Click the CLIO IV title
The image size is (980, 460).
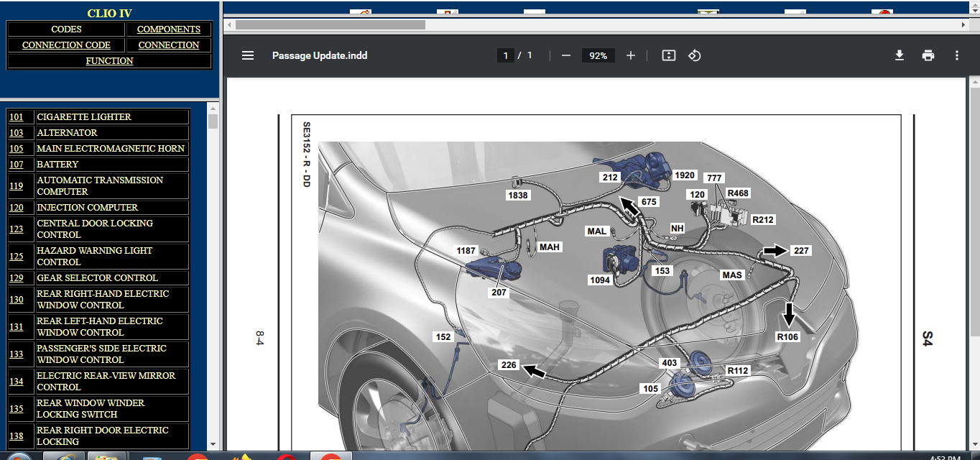click(x=109, y=13)
